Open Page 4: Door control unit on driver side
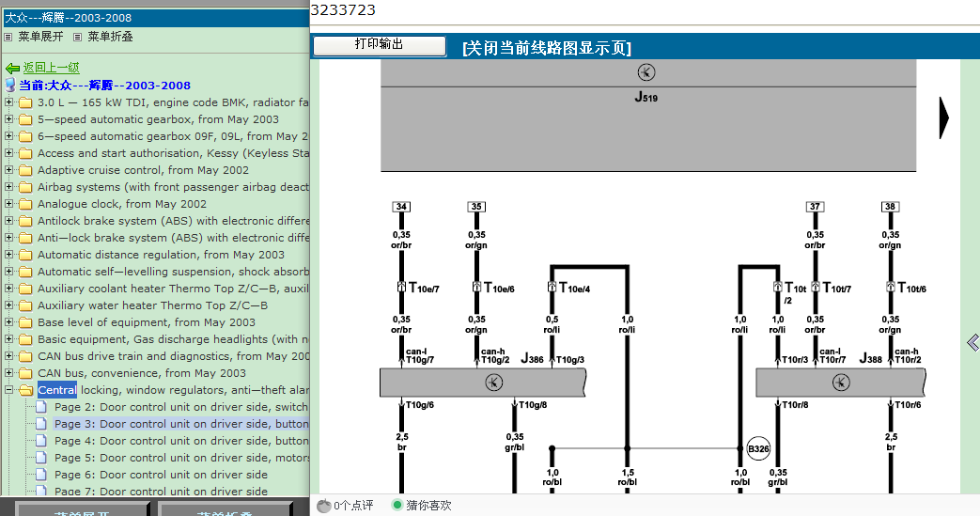The width and height of the screenshot is (980, 516). (181, 441)
